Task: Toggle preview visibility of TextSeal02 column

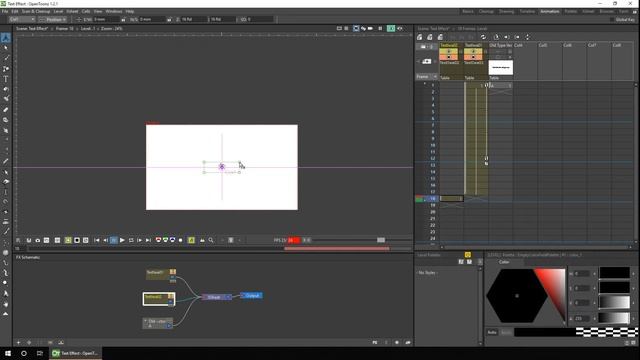Action: point(449,51)
